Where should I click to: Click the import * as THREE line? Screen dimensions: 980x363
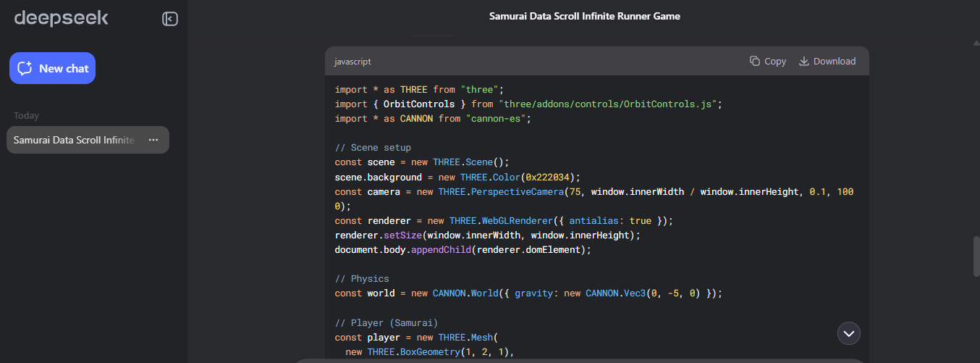coord(418,90)
